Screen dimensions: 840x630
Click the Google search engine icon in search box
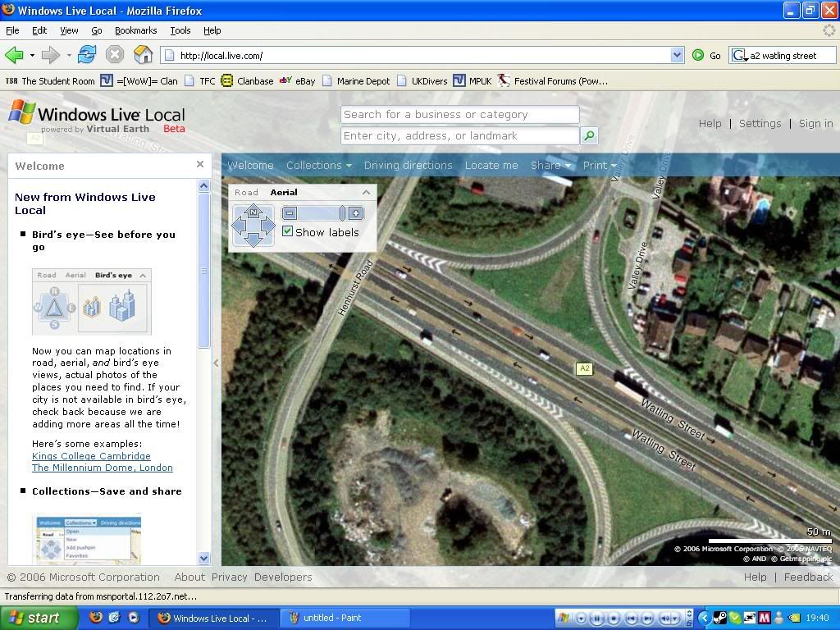pyautogui.click(x=739, y=55)
